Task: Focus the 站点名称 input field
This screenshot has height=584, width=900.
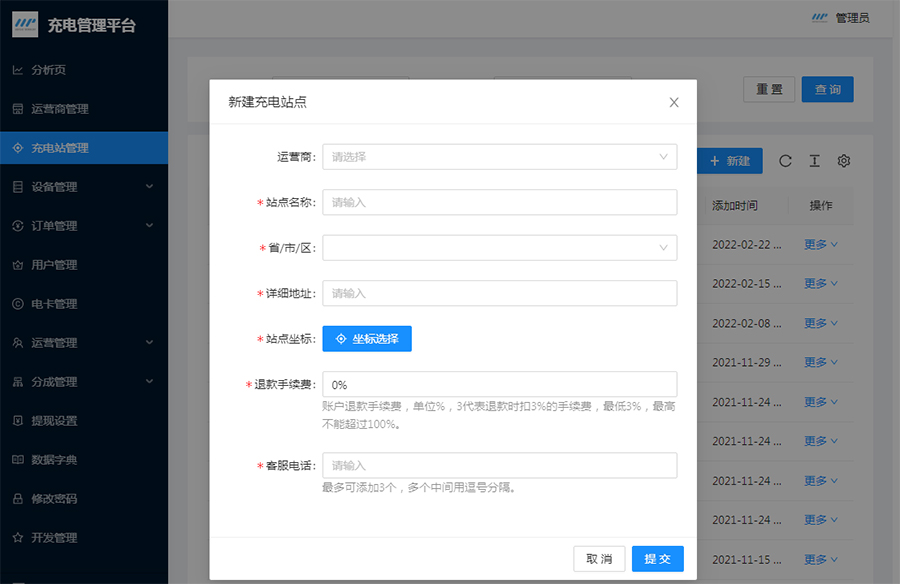Action: point(499,202)
